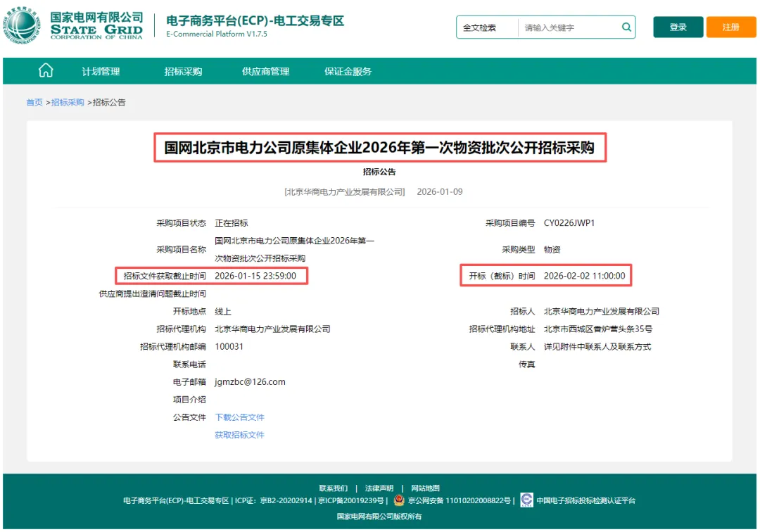Screen dimensions: 760x532
Task: Click the 开标地点 value 线上
Action: (223, 311)
